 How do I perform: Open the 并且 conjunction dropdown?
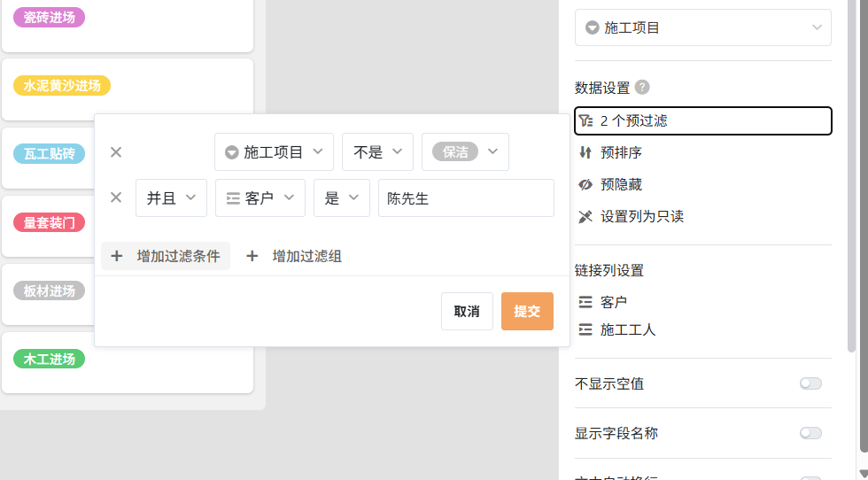pyautogui.click(x=171, y=198)
